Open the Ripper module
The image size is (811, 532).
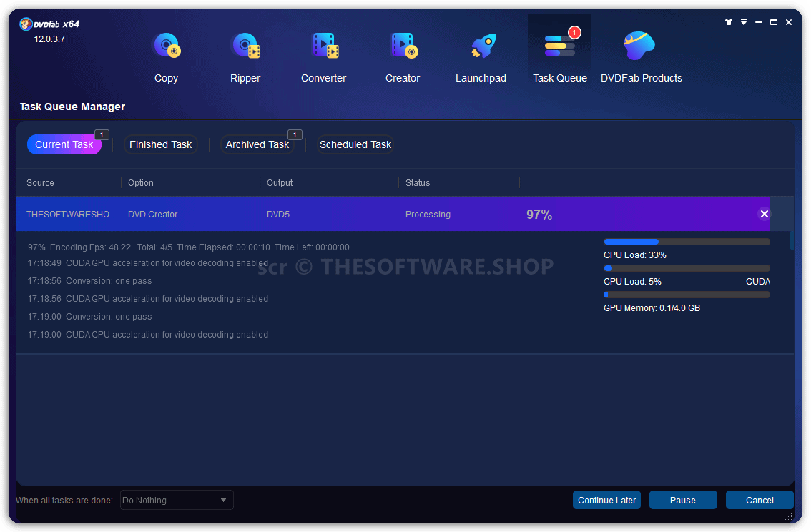click(245, 57)
